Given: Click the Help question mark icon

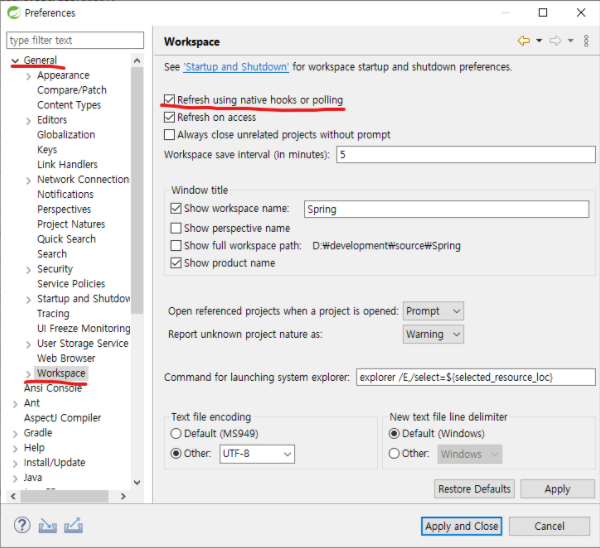Looking at the screenshot, I should [22, 525].
